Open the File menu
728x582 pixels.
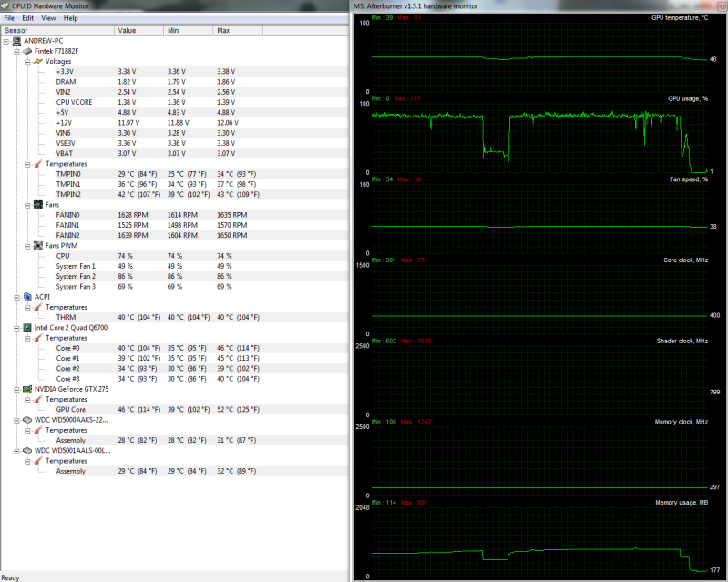pyautogui.click(x=9, y=18)
